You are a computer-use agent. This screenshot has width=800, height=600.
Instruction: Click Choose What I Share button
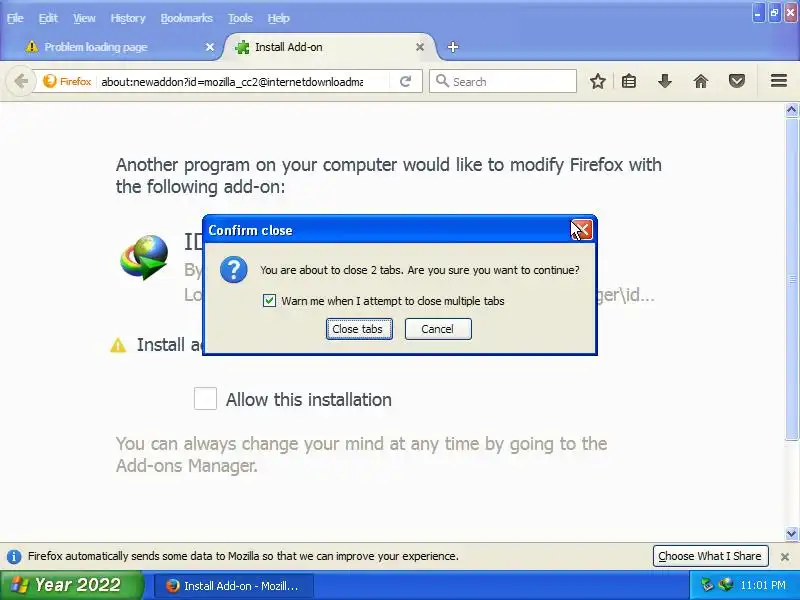coord(710,556)
